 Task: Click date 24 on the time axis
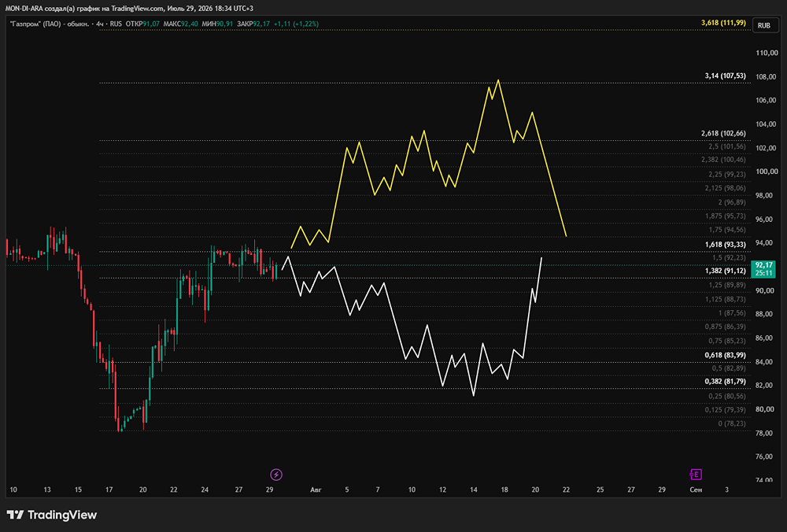(x=205, y=490)
